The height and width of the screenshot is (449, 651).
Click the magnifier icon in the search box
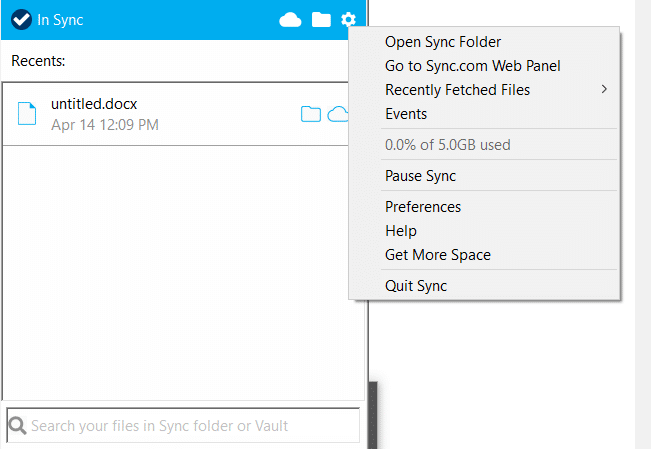17,425
